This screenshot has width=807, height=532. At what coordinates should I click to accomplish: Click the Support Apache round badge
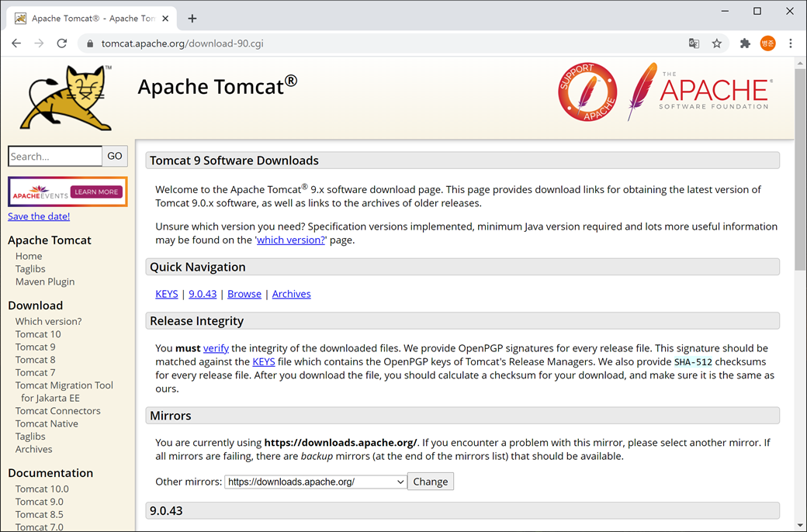[587, 92]
